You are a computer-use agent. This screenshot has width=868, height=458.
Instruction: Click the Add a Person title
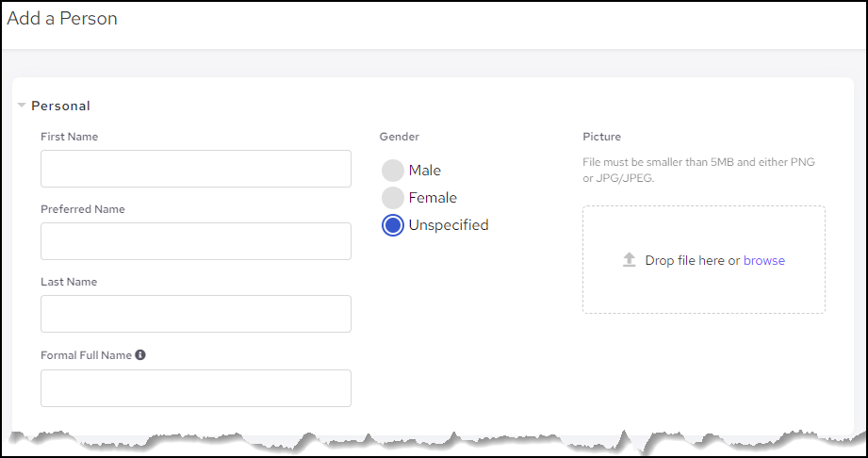pyautogui.click(x=62, y=19)
